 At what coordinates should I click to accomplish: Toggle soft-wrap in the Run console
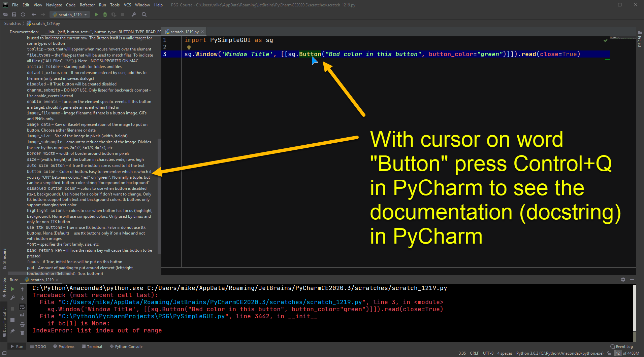pos(22,307)
